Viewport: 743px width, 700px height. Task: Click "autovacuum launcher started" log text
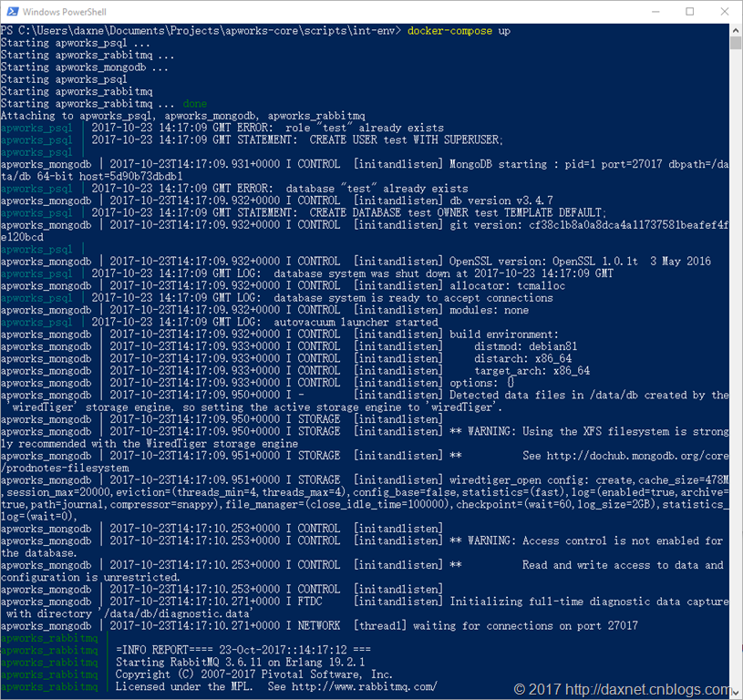(356, 323)
